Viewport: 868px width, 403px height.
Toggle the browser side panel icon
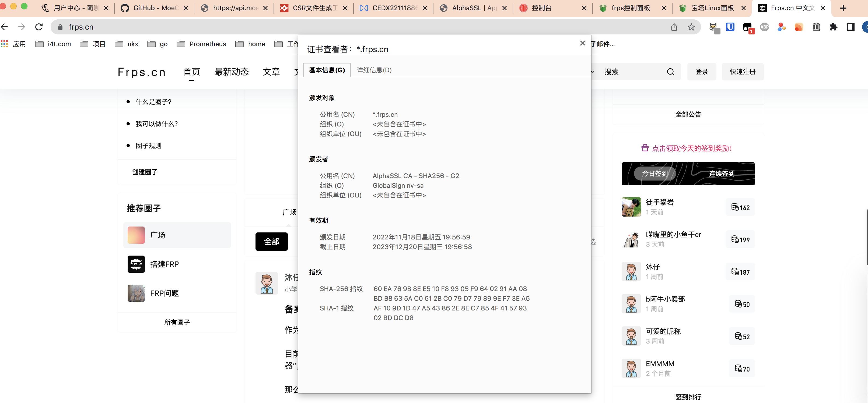(x=850, y=27)
